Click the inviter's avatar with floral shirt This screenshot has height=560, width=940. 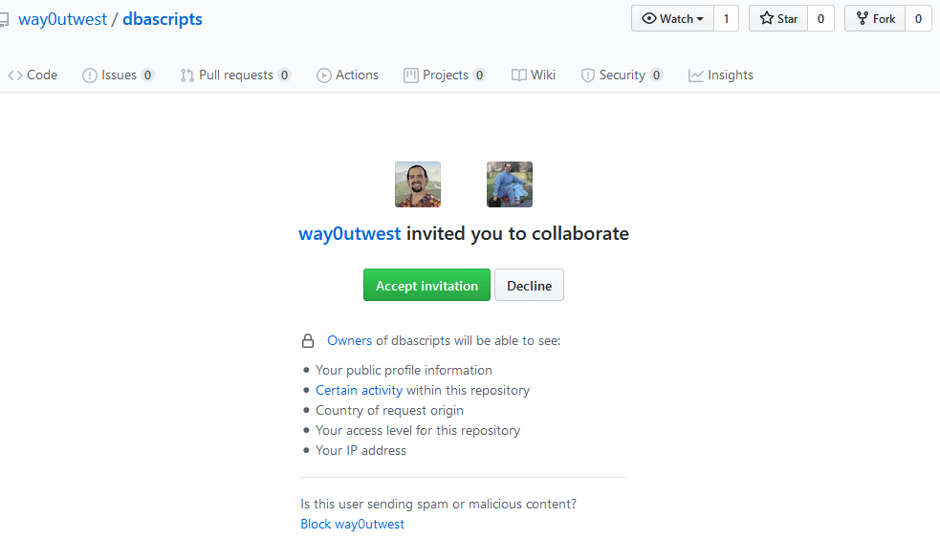click(x=418, y=184)
